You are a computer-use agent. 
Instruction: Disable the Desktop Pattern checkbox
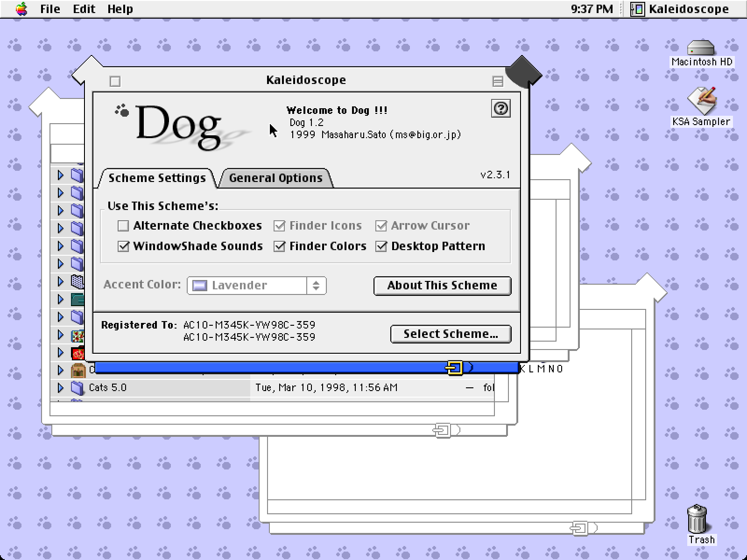tap(381, 246)
